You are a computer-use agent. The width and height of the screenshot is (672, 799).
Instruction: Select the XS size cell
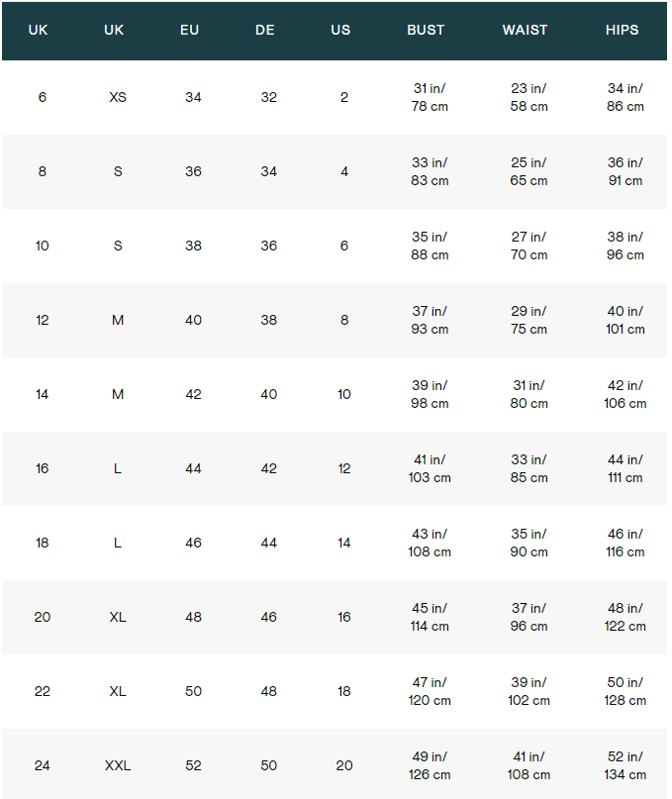click(x=118, y=97)
